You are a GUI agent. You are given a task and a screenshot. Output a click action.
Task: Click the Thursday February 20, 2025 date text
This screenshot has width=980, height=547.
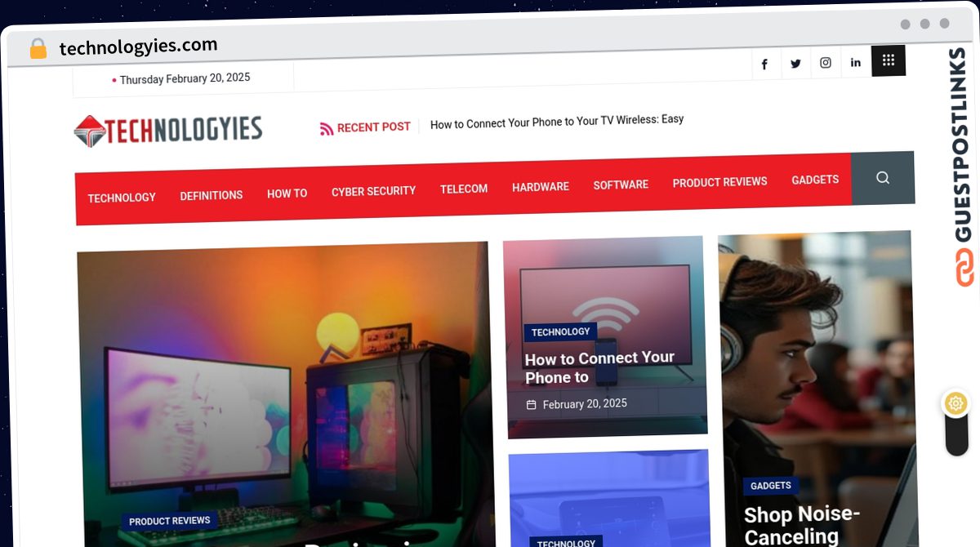(185, 78)
